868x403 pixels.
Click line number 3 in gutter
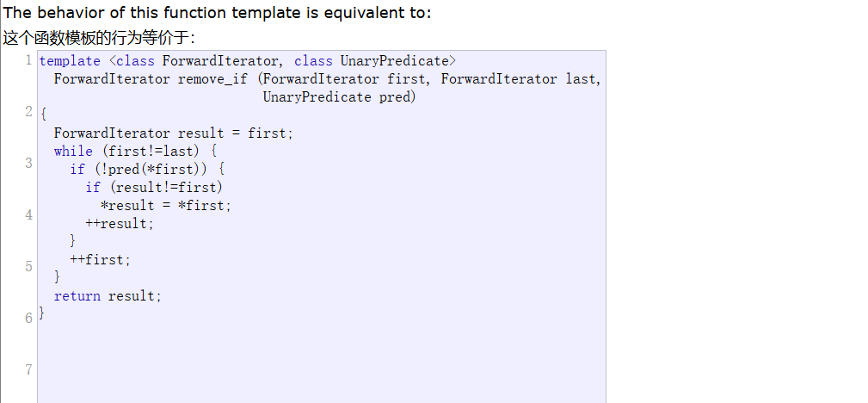(28, 163)
